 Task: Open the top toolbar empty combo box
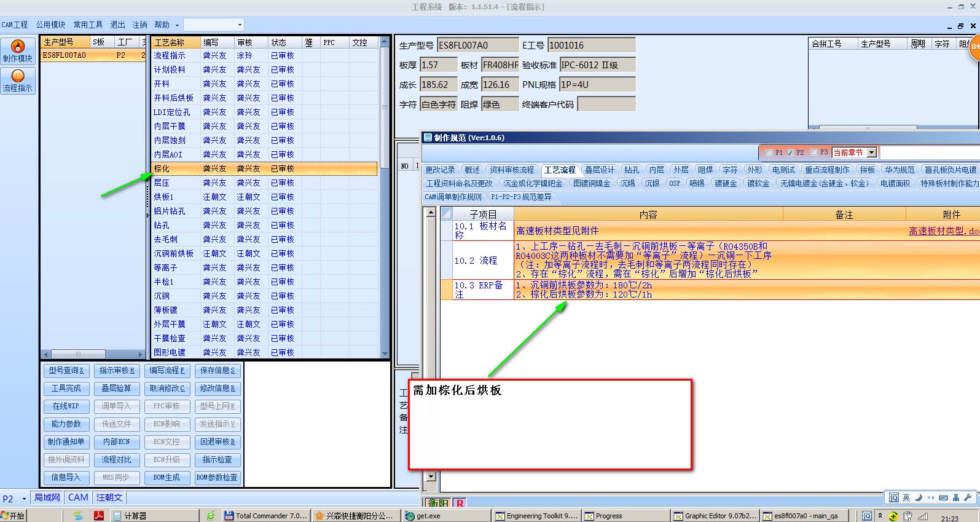[x=214, y=25]
